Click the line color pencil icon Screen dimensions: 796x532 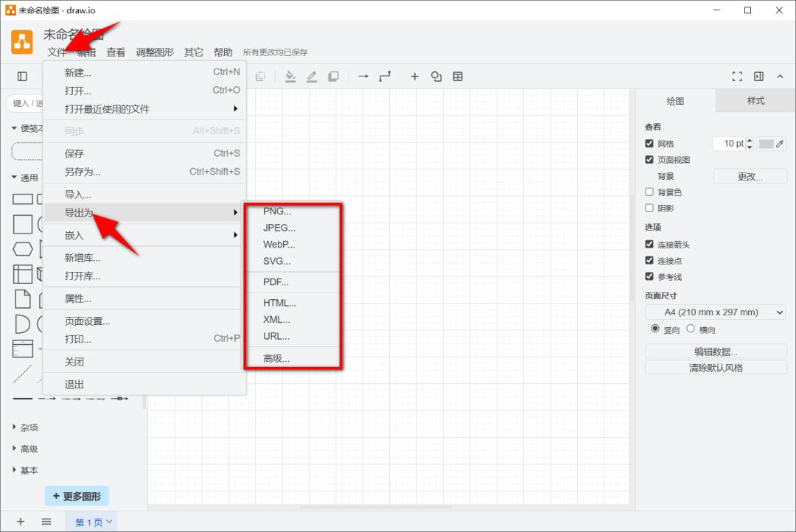[x=312, y=77]
